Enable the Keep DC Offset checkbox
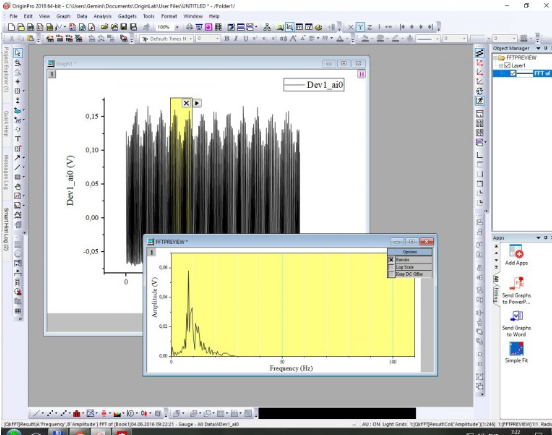This screenshot has width=552, height=435. (x=391, y=274)
